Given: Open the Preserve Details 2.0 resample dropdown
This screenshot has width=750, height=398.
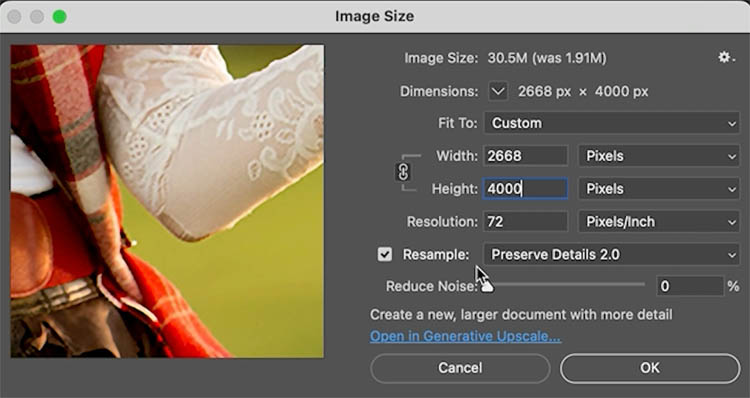Looking at the screenshot, I should (612, 254).
